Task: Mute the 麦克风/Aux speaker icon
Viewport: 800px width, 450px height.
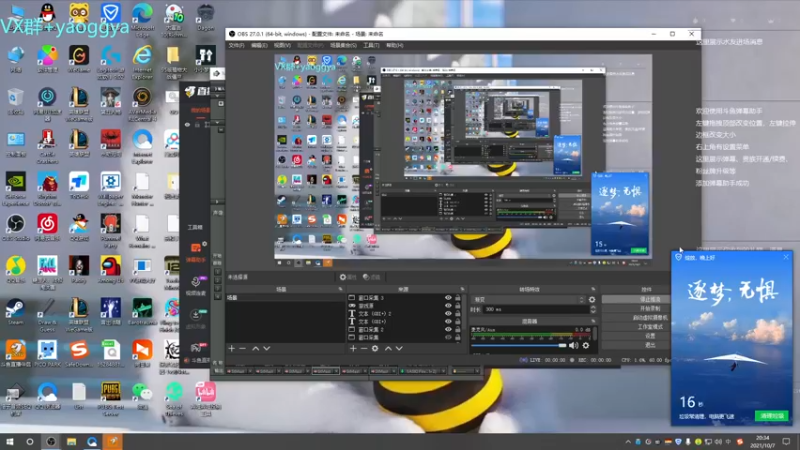Action: (573, 345)
